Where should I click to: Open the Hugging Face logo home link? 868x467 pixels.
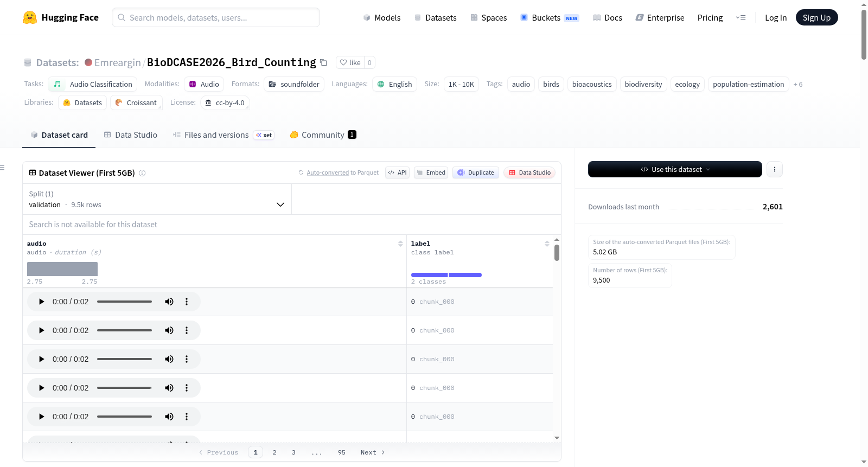pyautogui.click(x=61, y=17)
